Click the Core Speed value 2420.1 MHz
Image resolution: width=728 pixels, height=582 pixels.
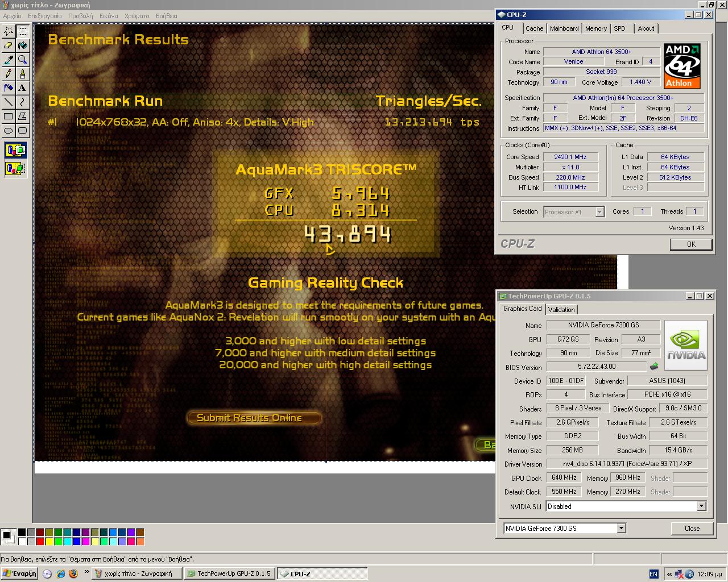click(570, 157)
